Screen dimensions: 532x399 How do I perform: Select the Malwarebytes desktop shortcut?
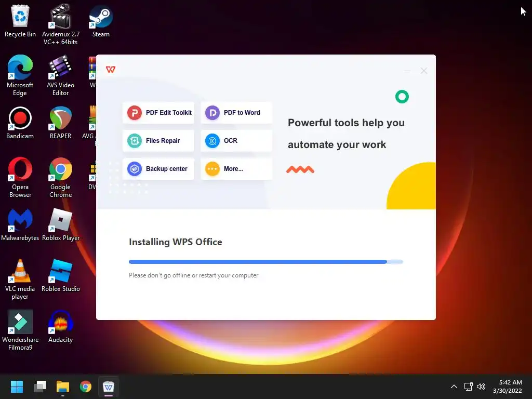tap(20, 224)
